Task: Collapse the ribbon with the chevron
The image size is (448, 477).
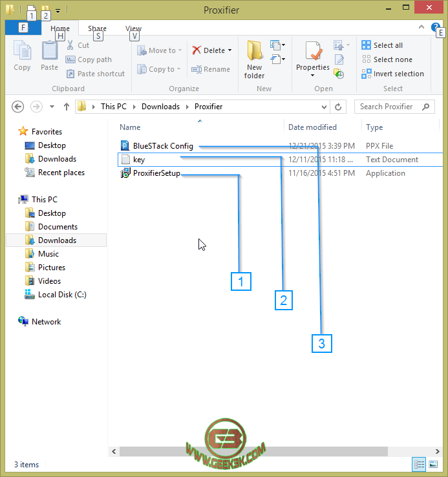Action: 421,27
